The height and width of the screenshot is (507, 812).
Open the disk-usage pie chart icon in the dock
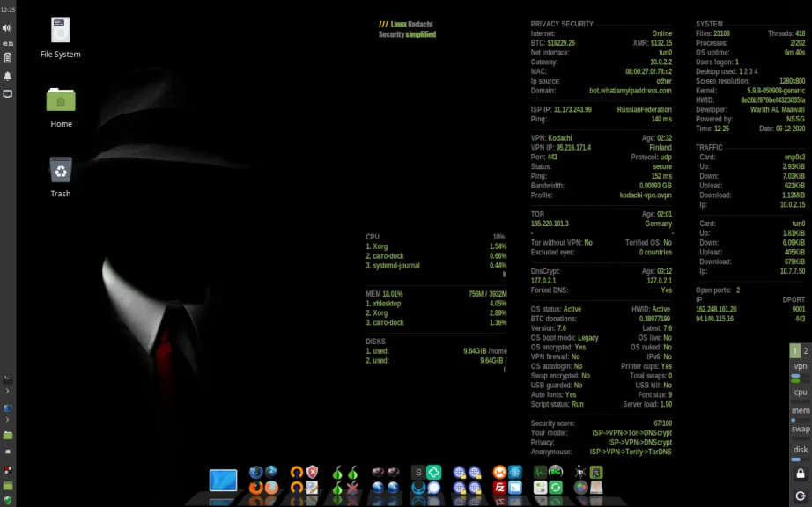point(579,489)
